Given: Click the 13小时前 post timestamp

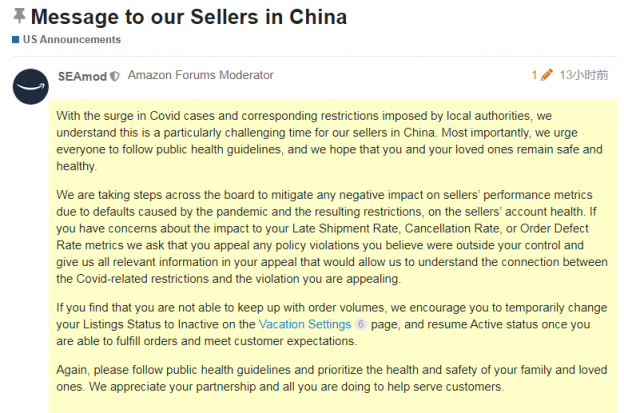Looking at the screenshot, I should tap(584, 75).
